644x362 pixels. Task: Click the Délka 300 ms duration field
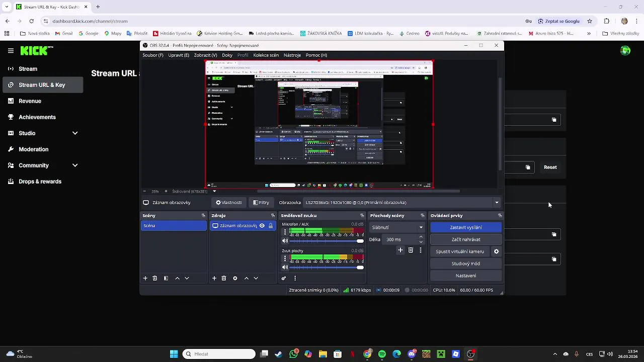(403, 239)
